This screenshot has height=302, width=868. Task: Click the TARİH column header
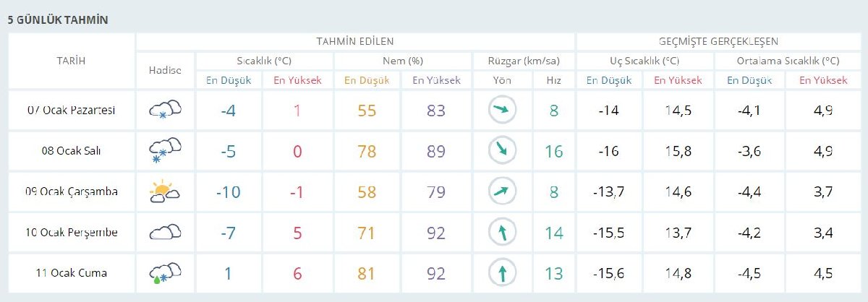(x=71, y=61)
